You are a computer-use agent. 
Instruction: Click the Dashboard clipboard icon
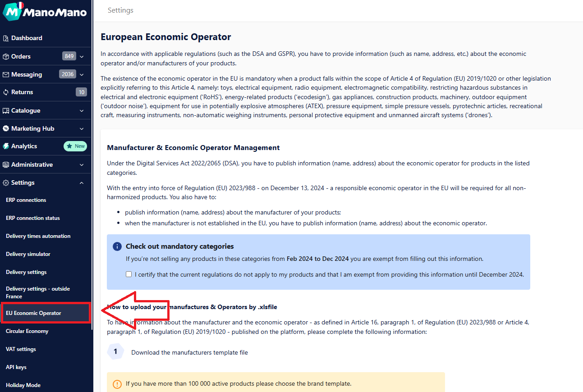point(6,38)
